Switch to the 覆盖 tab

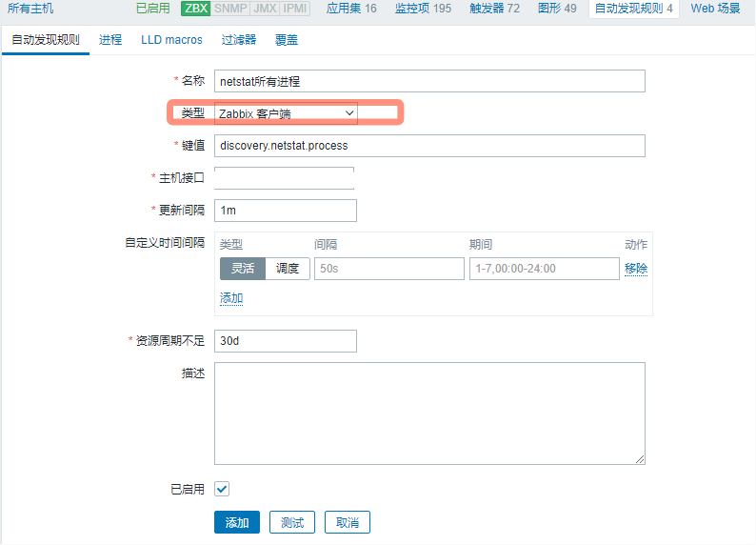pos(287,40)
